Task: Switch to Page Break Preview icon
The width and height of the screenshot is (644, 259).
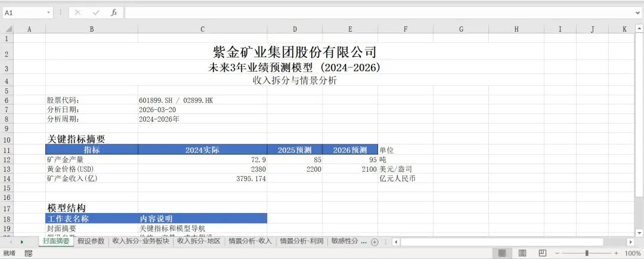Action: (x=542, y=253)
